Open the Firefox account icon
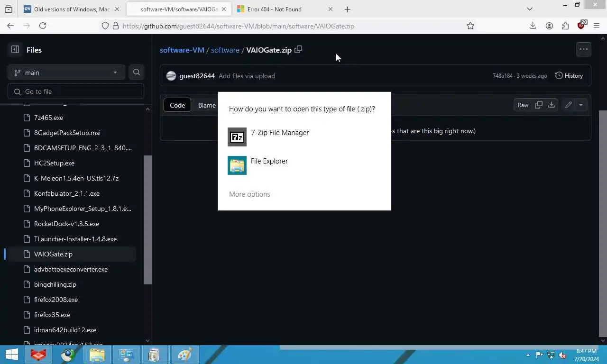Image resolution: width=607 pixels, height=364 pixels. [x=549, y=26]
